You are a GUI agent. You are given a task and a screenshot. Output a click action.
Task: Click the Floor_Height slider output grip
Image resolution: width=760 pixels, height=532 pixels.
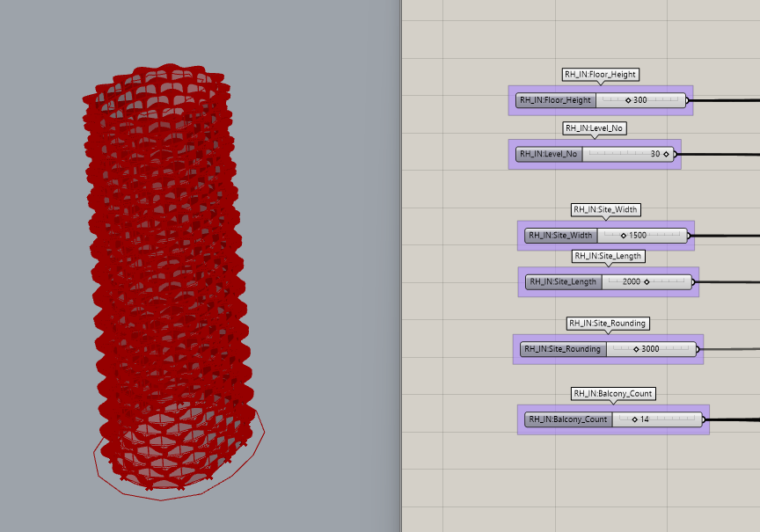[x=687, y=100]
